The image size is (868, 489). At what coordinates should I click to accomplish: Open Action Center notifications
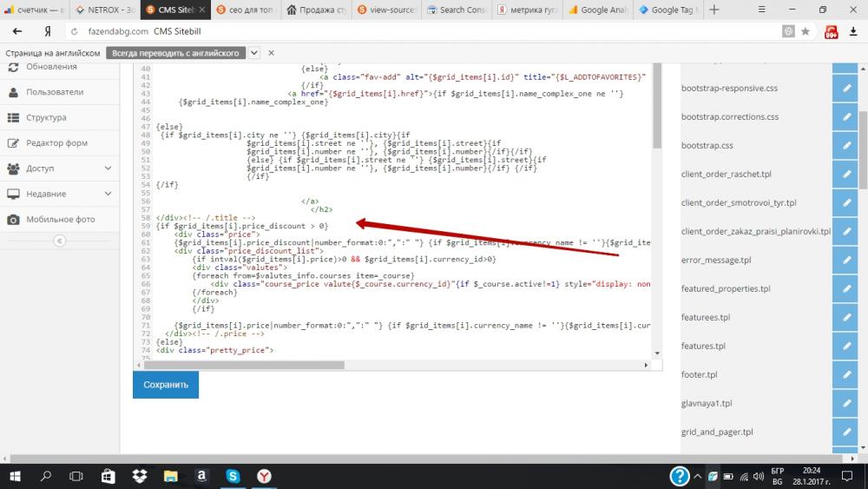click(x=847, y=476)
